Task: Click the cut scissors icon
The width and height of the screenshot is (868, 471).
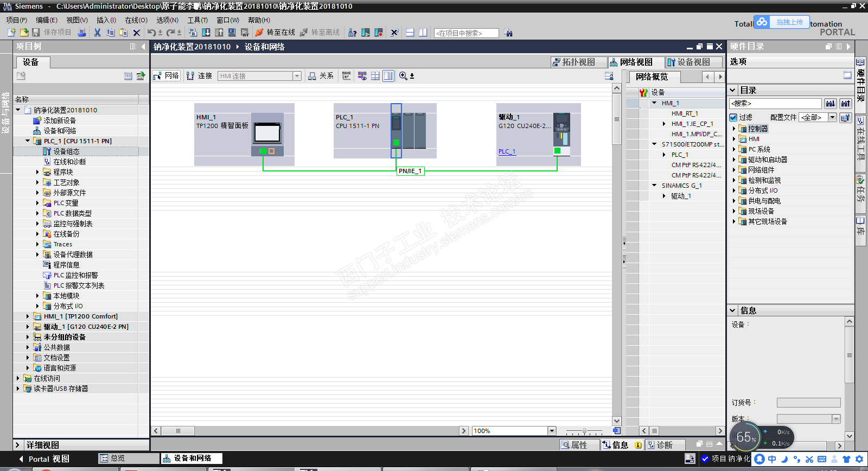Action: click(x=97, y=33)
